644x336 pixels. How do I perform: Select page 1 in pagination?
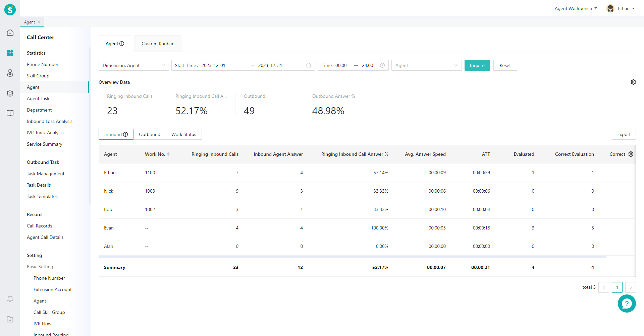(617, 287)
